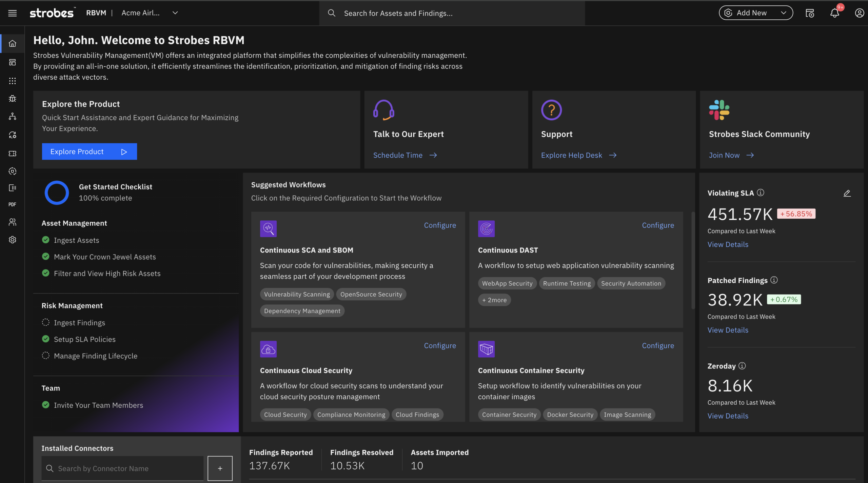Check the Ingest Findings checklist item
868x483 pixels.
[46, 322]
